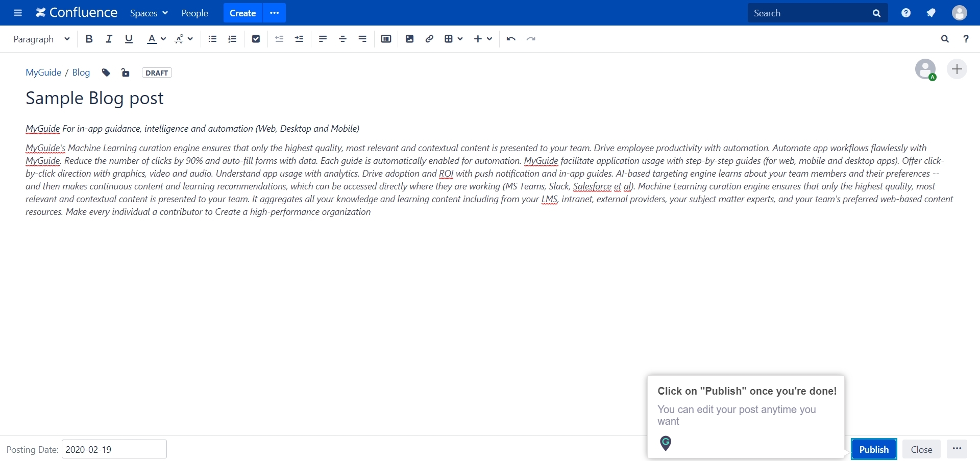
Task: Click the Publish button
Action: pos(874,449)
